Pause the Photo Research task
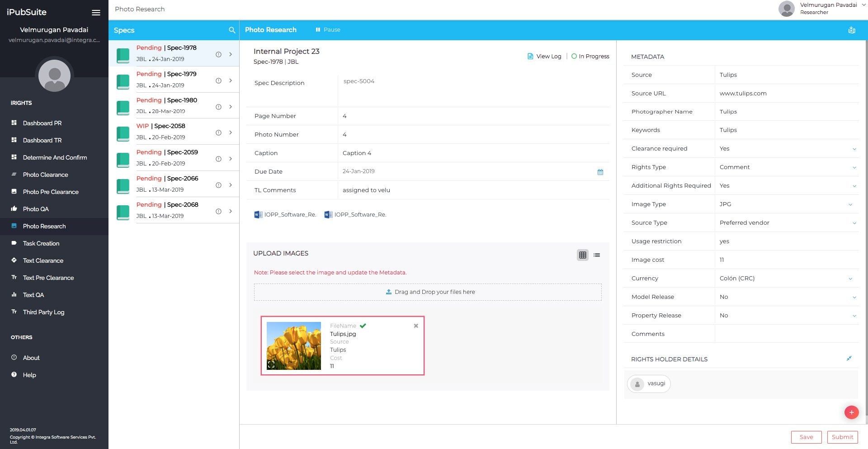Screen dimensions: 868x449 tap(328, 30)
